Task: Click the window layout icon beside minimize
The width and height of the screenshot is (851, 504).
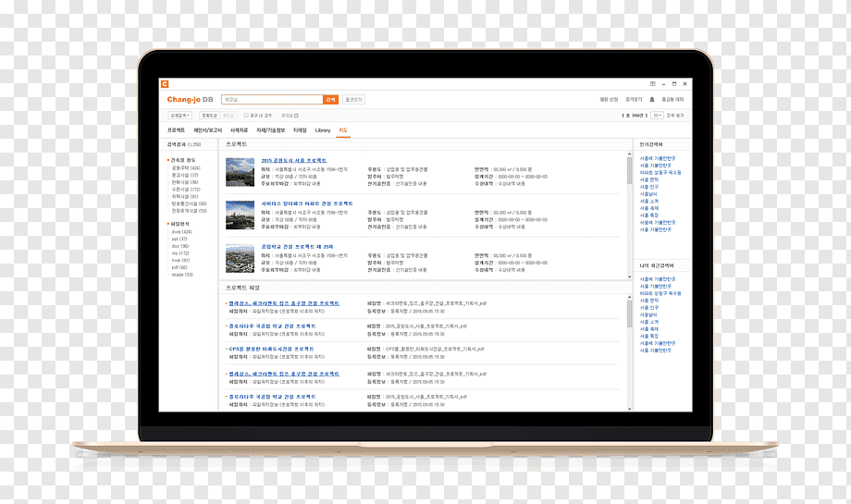Action: point(652,84)
